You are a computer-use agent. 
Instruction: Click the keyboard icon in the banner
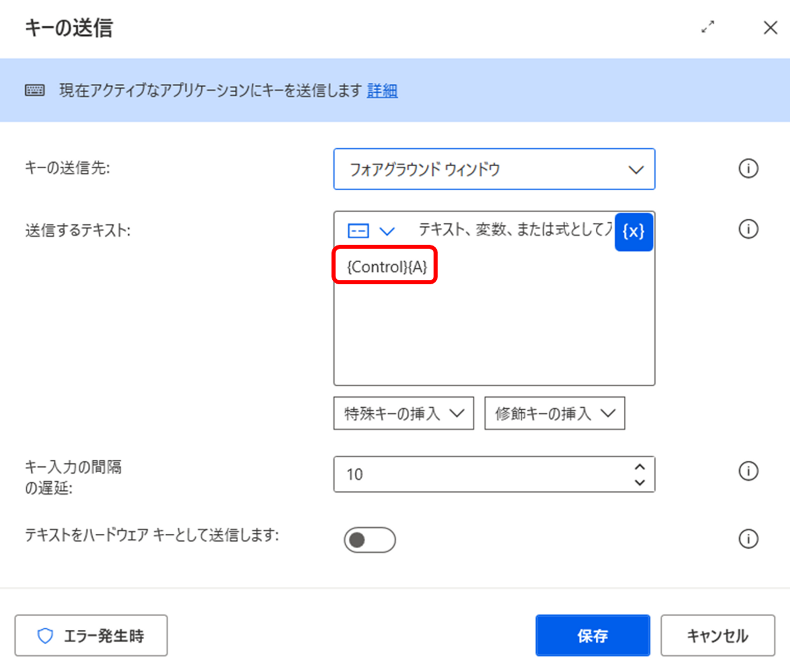coord(35,90)
